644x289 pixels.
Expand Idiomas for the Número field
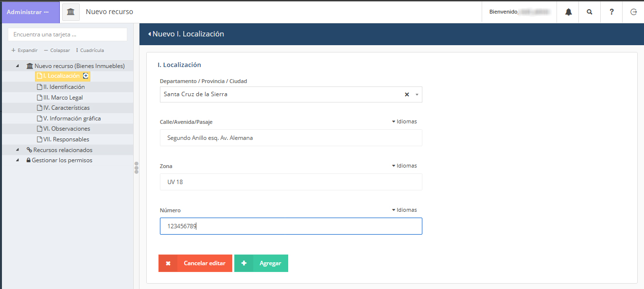(404, 210)
